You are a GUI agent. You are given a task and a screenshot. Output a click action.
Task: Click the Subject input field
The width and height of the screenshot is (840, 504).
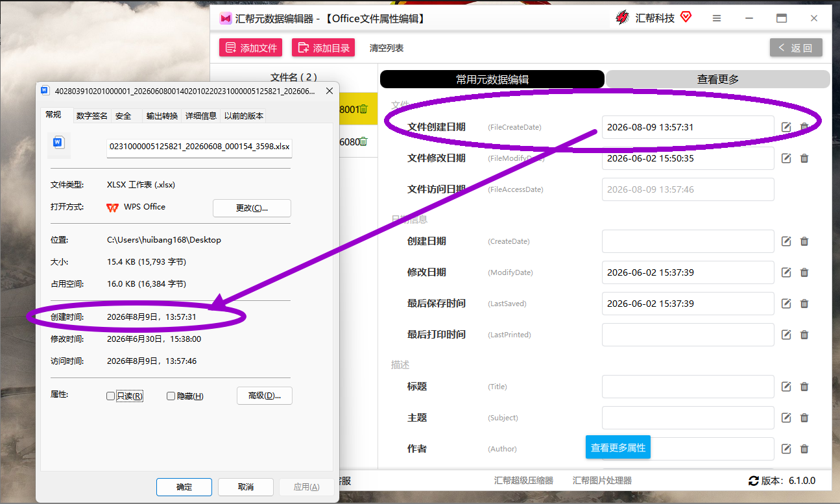[688, 418]
